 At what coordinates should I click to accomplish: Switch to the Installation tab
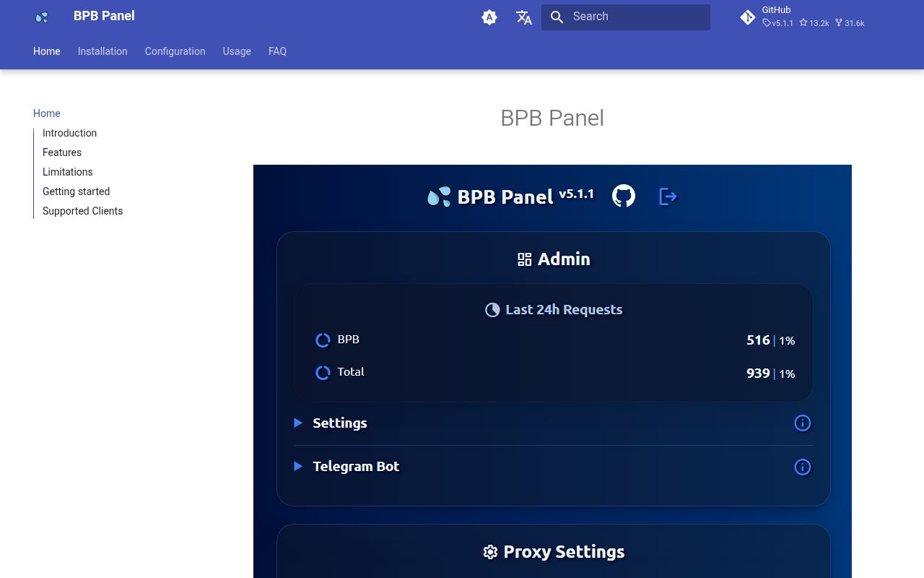tap(103, 51)
